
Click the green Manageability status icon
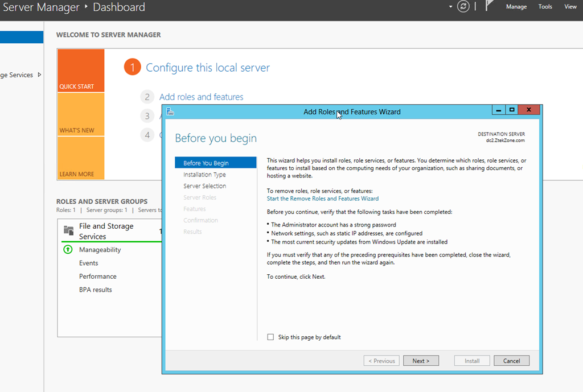pyautogui.click(x=68, y=249)
